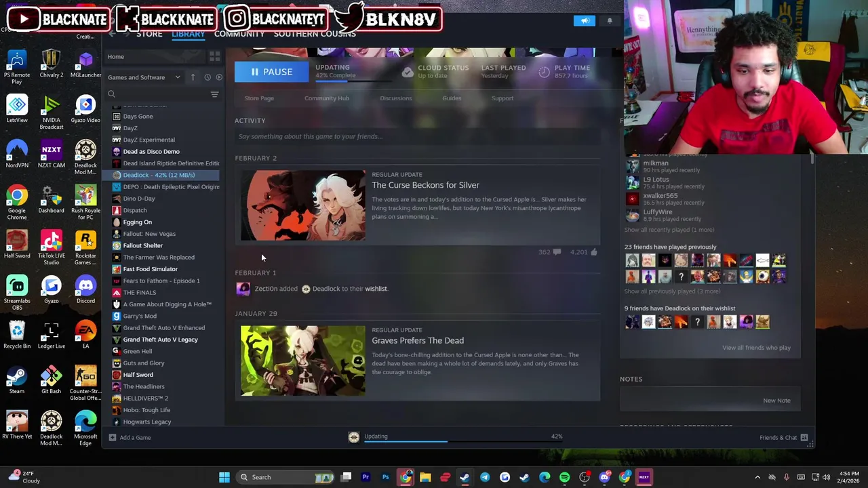Open Recycle Bin desktop icon
The width and height of the screenshot is (868, 488).
tap(17, 335)
